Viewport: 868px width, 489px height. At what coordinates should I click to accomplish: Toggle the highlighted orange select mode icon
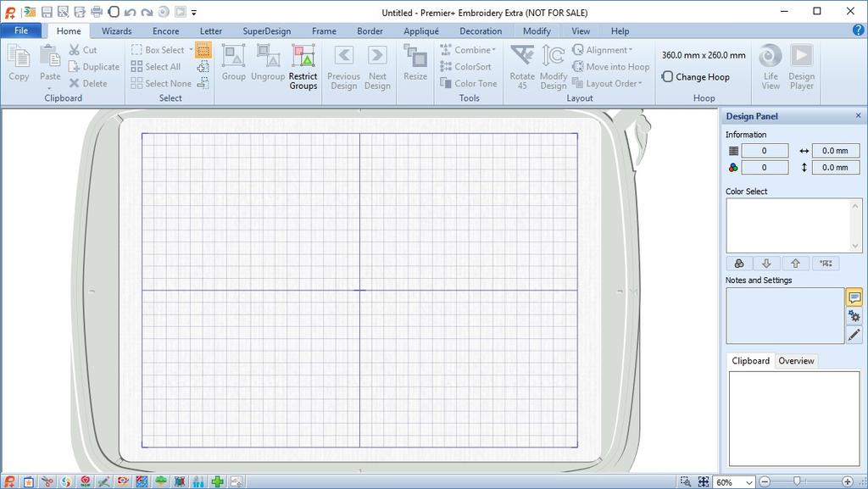(203, 50)
